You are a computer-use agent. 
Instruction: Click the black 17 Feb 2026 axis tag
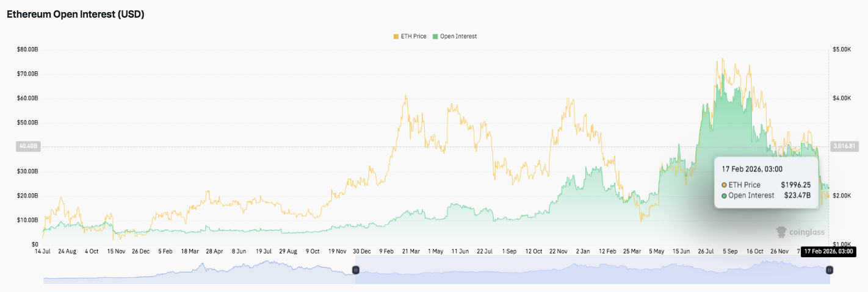[x=827, y=251]
